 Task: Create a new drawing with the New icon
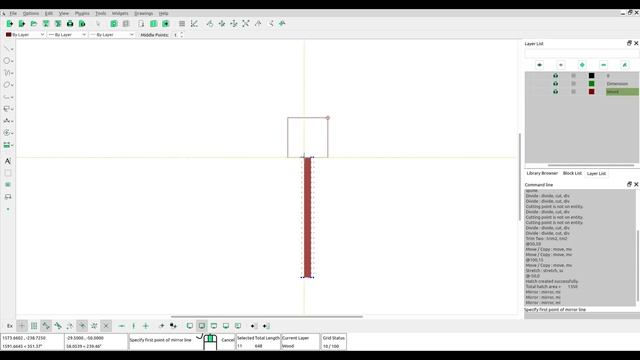[10, 24]
